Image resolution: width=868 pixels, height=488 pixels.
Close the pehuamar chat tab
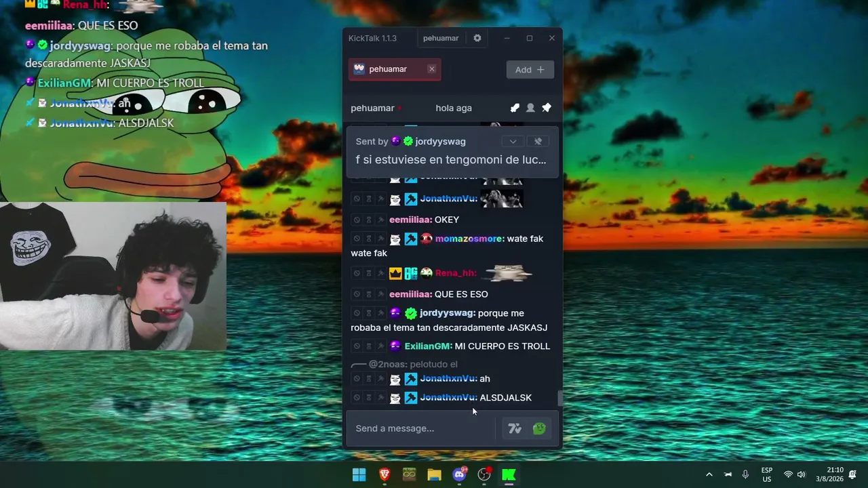(x=431, y=69)
